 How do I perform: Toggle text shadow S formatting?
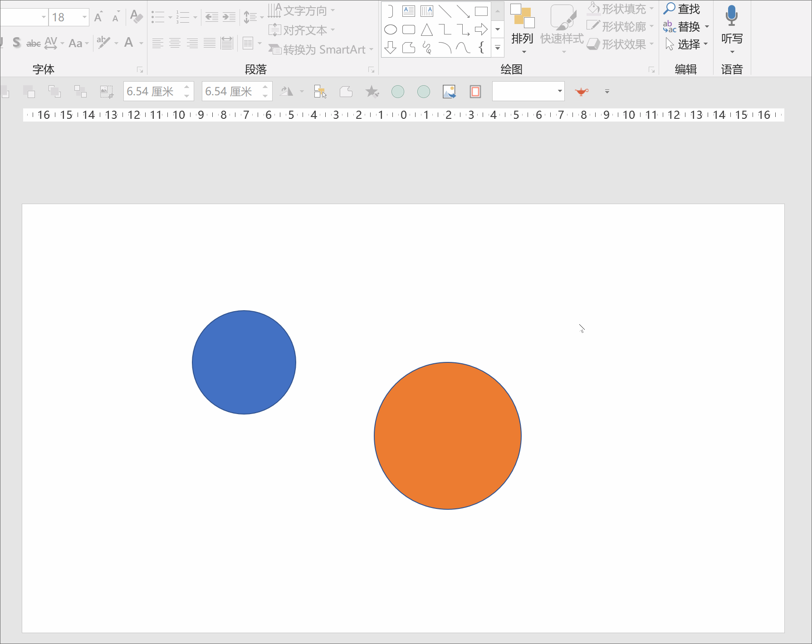tap(17, 43)
